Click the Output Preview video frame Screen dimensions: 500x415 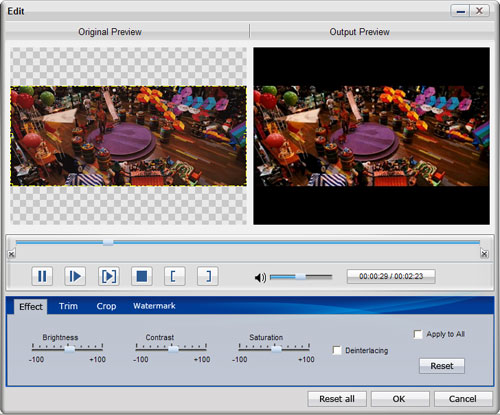tap(371, 136)
